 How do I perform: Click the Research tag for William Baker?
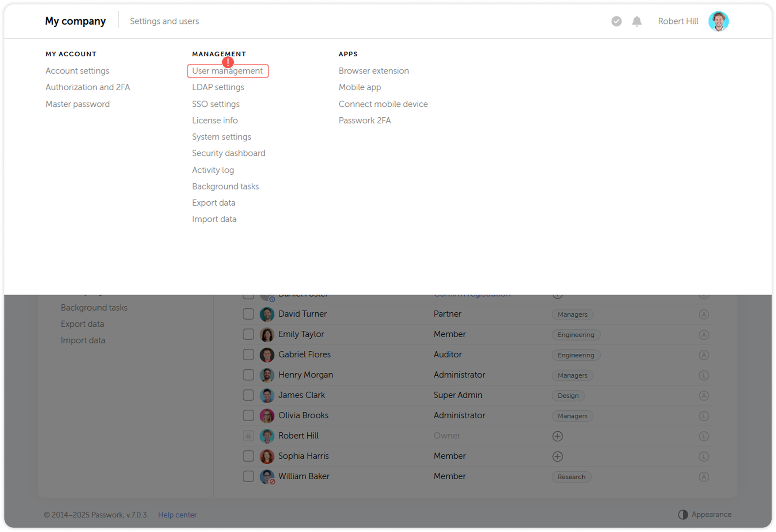coord(571,477)
